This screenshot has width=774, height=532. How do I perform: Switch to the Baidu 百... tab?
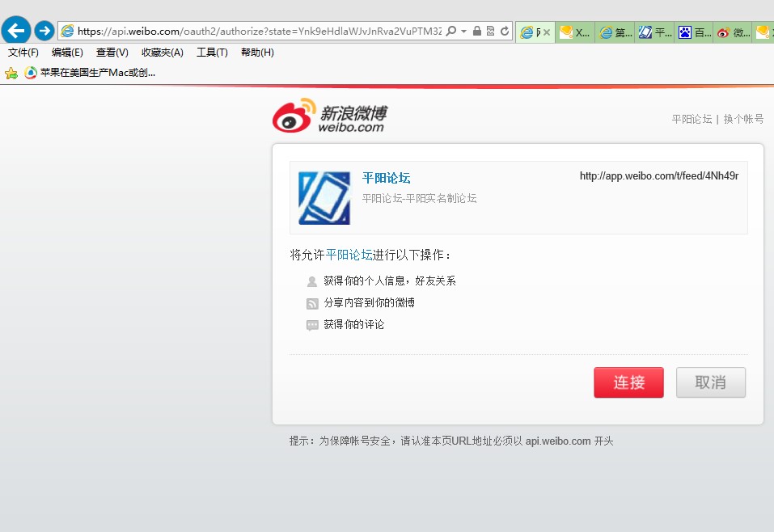click(694, 32)
